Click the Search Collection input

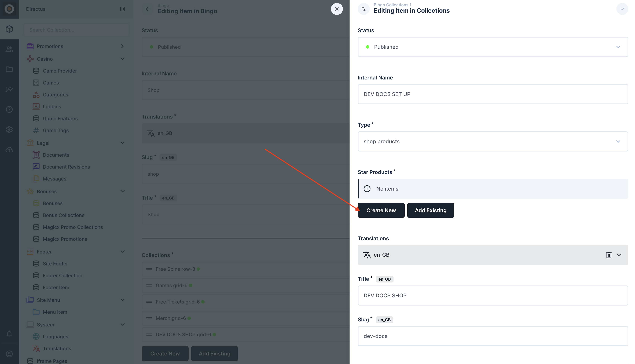[76, 30]
